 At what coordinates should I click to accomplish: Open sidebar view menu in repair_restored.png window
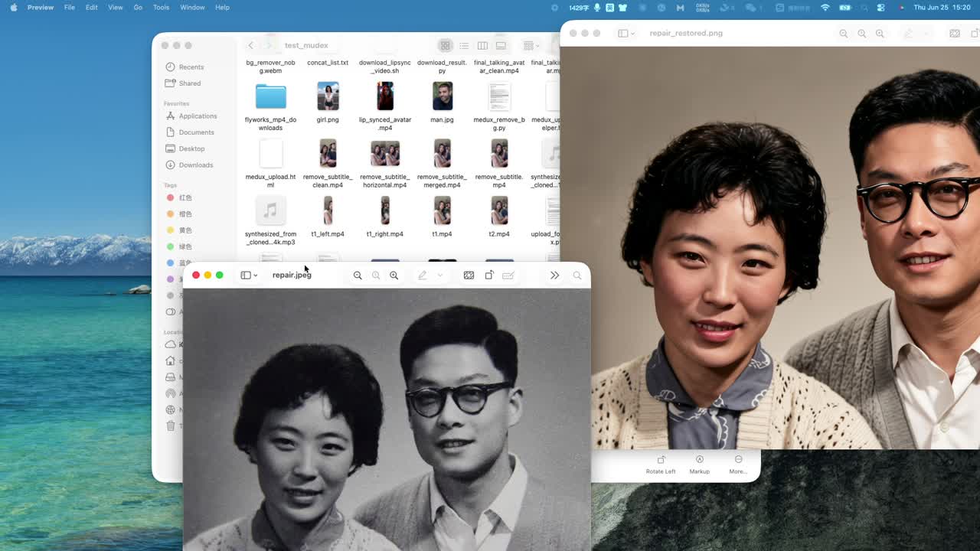pos(626,34)
